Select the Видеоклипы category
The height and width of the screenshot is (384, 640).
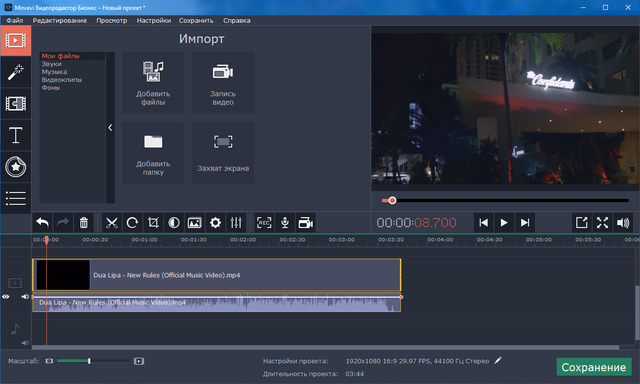tap(62, 80)
